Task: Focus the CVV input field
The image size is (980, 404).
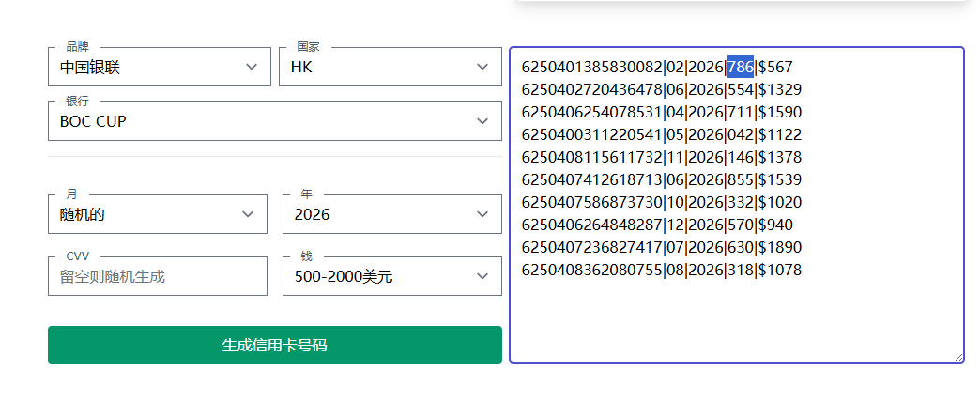Action: point(158,276)
